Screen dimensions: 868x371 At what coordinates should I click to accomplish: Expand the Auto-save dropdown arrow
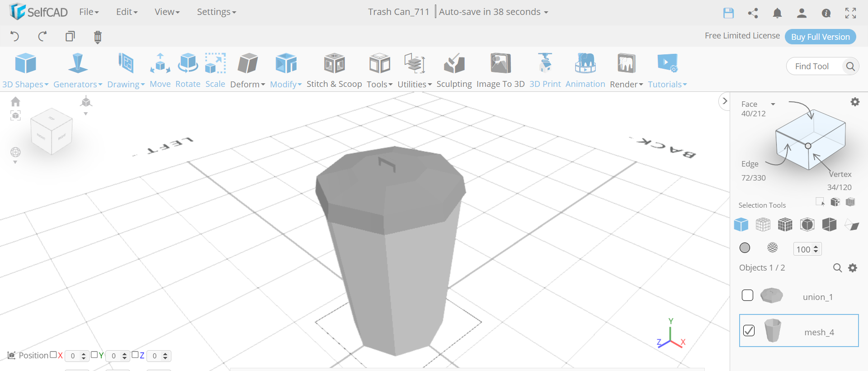[546, 13]
